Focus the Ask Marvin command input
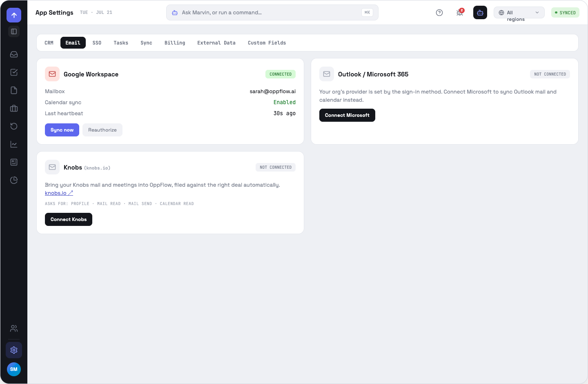 click(272, 13)
